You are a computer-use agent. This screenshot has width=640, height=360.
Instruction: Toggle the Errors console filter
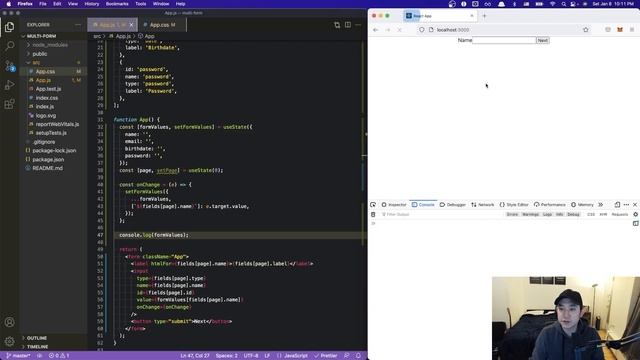pos(512,214)
